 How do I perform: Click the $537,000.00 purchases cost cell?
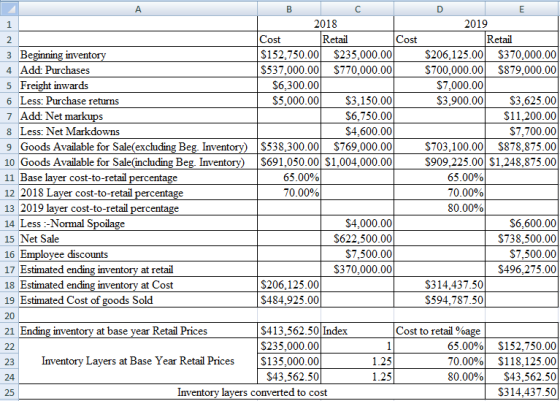coord(289,70)
